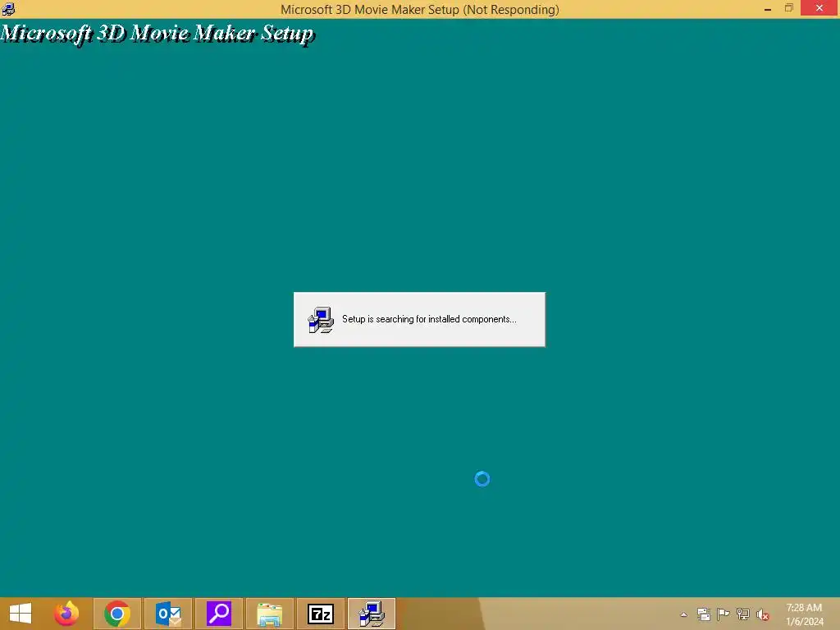
Task: Click the restore down window button
Action: [788, 8]
